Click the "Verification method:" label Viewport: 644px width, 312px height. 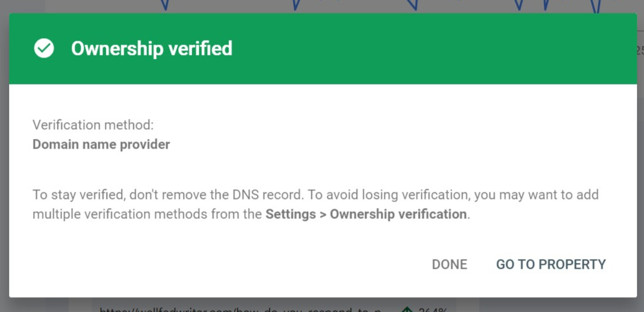pos(93,125)
